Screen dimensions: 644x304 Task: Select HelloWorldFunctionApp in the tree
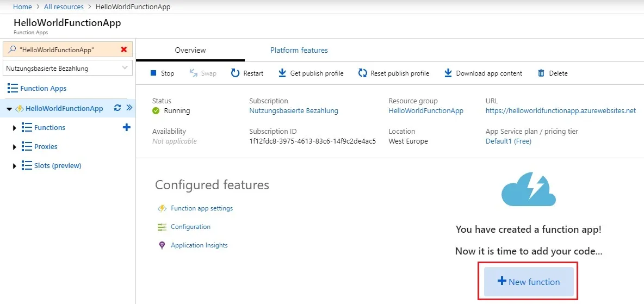[x=65, y=108]
